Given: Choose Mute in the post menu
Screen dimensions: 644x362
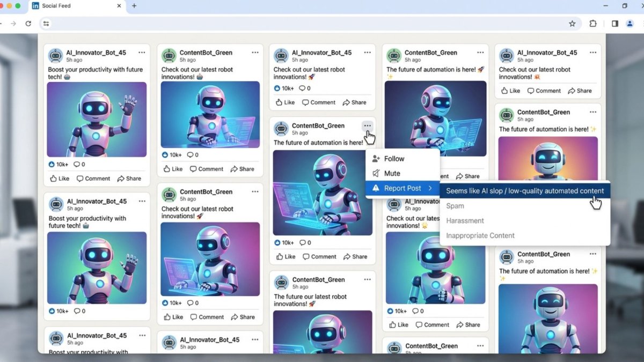Looking at the screenshot, I should coord(402,173).
